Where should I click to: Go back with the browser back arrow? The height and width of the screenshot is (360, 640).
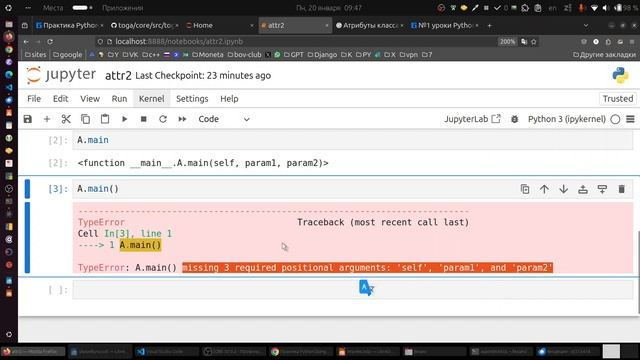26,42
